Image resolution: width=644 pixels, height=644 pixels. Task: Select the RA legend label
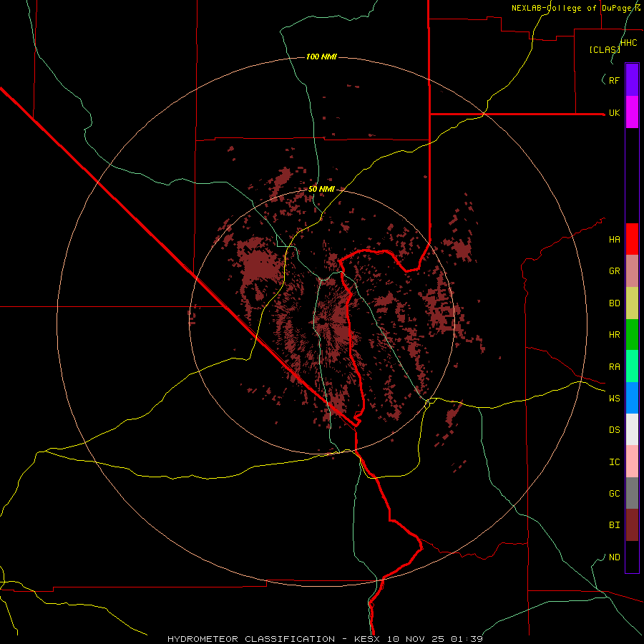click(614, 367)
